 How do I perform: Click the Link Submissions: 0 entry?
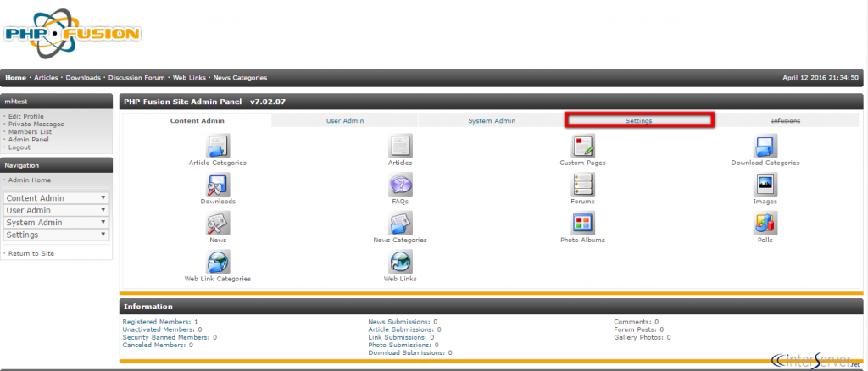click(401, 337)
